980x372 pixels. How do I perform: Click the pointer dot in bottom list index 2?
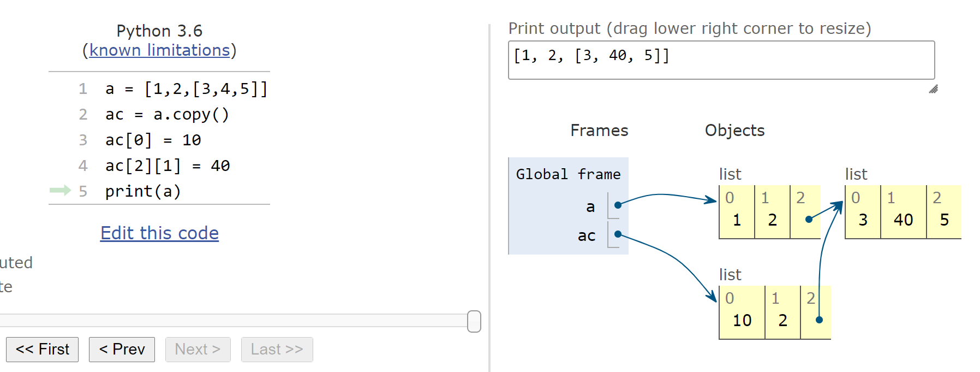[x=819, y=320]
